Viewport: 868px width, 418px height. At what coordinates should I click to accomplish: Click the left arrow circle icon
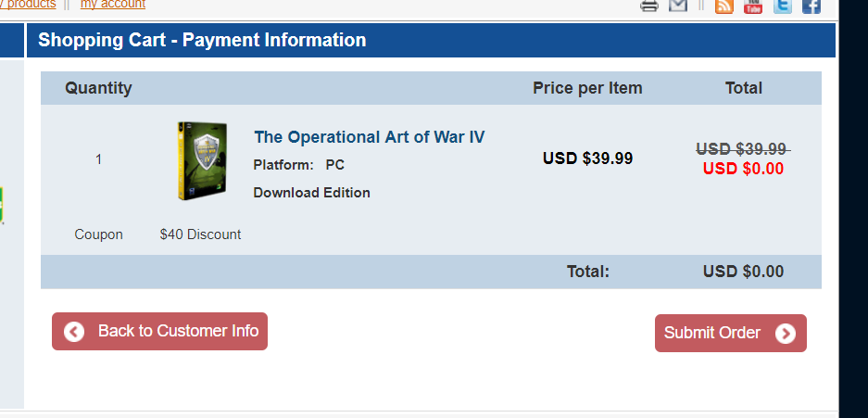click(74, 332)
